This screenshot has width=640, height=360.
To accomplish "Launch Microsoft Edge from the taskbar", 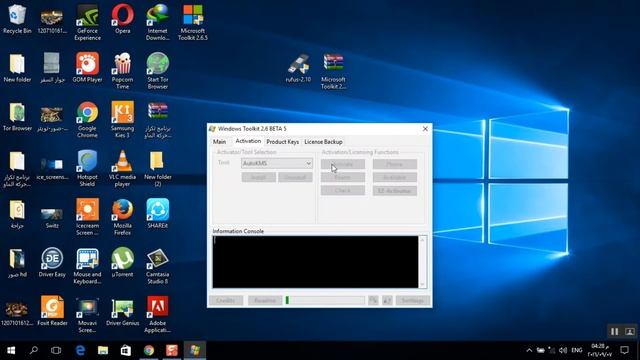I will 80,350.
